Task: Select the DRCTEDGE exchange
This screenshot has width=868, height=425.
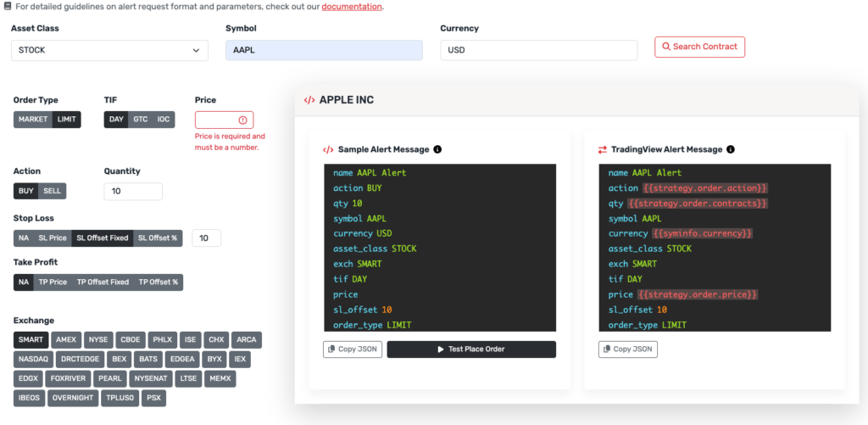Action: pos(81,359)
